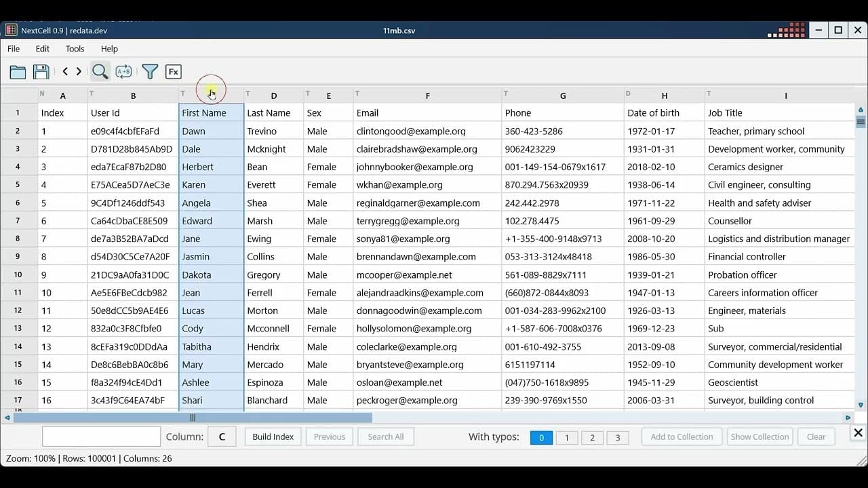Apply a filter with the funnel icon
Screen dimensions: 868x488
[x=150, y=71]
